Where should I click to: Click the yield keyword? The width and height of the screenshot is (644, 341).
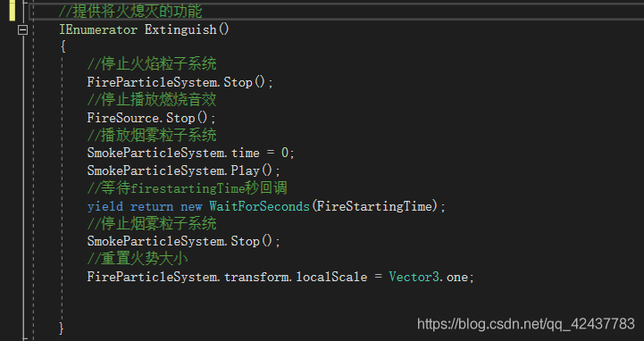pos(105,206)
